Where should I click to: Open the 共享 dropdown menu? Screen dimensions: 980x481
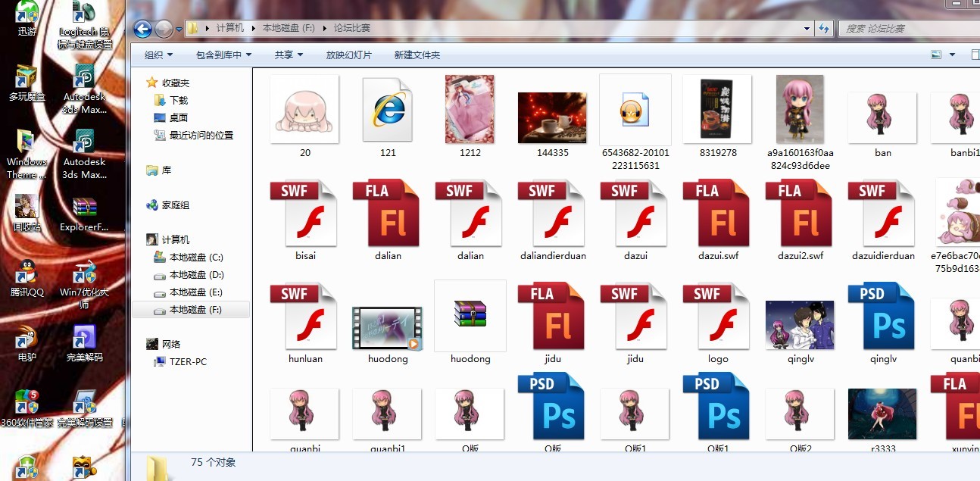(x=289, y=55)
